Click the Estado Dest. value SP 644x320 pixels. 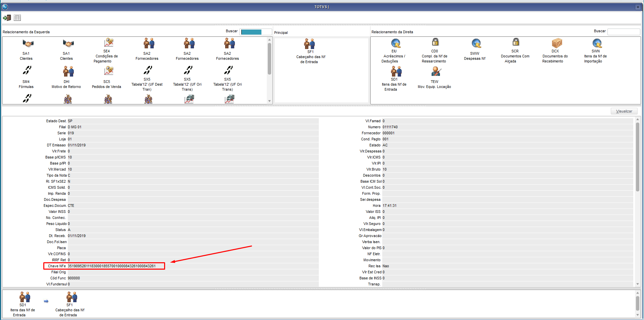click(x=70, y=121)
